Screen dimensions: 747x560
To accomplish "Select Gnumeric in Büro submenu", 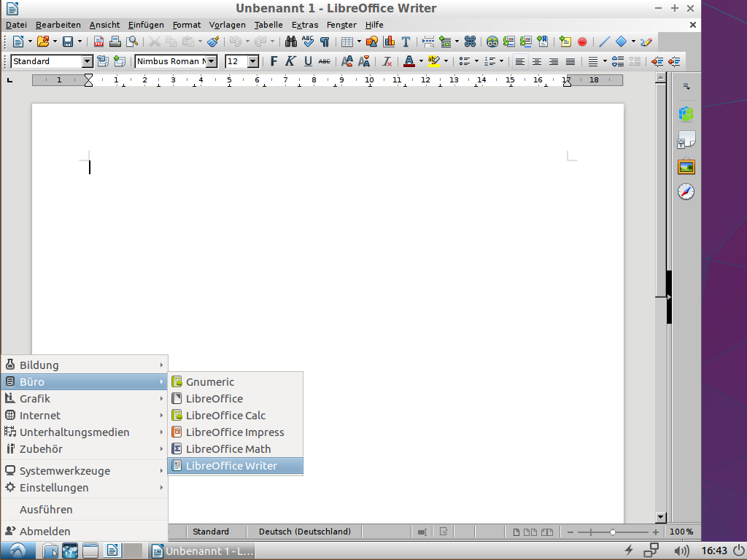I will 236,382.
